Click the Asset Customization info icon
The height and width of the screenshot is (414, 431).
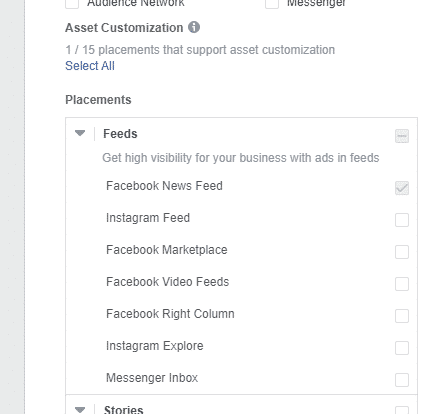[x=194, y=27]
